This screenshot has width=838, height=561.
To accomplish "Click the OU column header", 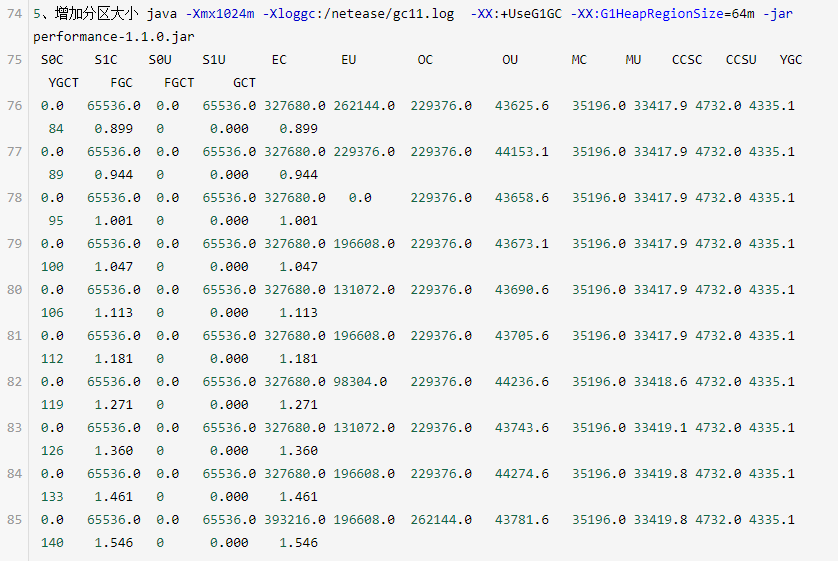I will click(510, 59).
